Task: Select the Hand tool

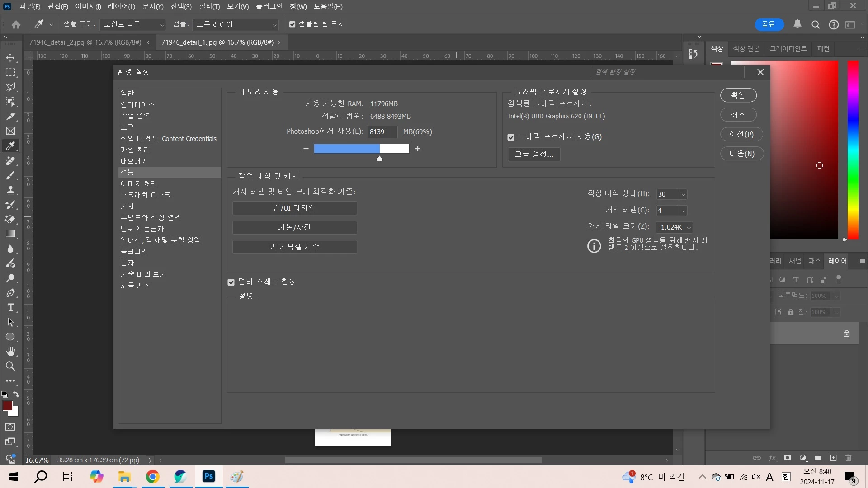Action: pos(10,352)
